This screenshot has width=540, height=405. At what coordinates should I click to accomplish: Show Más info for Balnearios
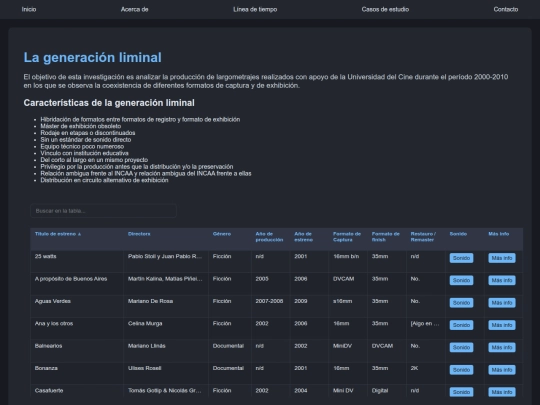click(502, 347)
